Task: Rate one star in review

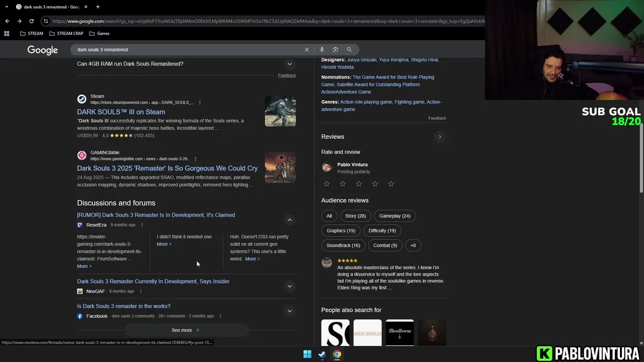Action: 327,184
